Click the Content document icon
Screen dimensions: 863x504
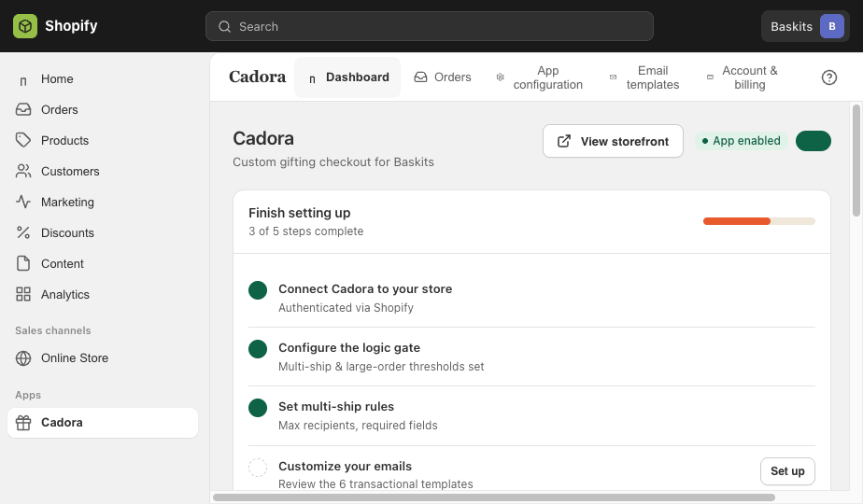23,263
